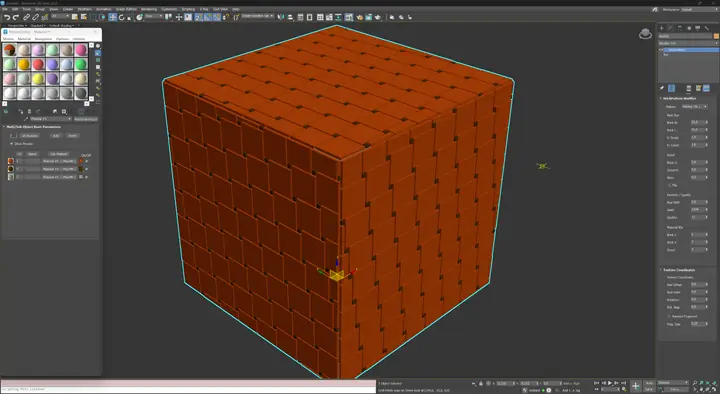This screenshot has height=394, width=720.
Task: Open the Modifier List dropdown
Action: tap(688, 43)
